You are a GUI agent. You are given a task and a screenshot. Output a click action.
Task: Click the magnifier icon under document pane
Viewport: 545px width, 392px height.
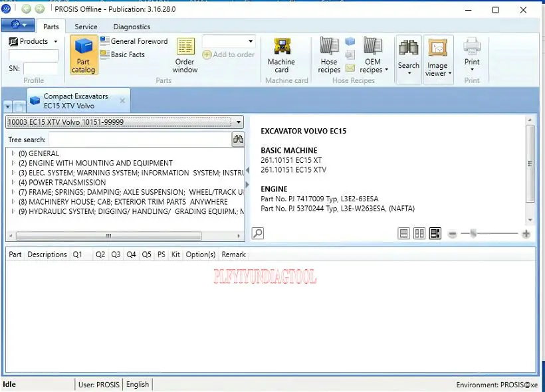pyautogui.click(x=258, y=233)
